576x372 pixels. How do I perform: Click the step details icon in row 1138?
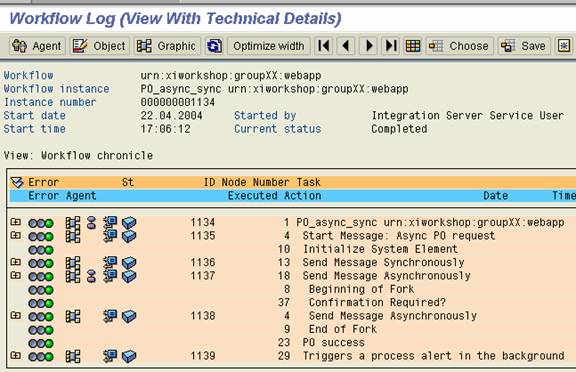click(x=110, y=316)
